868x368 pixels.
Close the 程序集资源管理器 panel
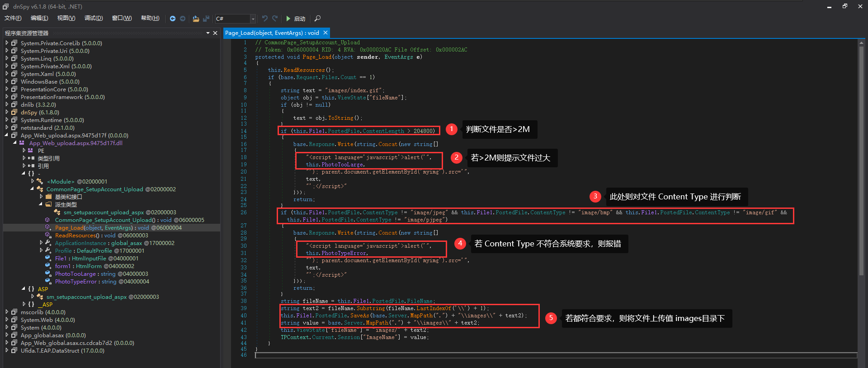coord(215,33)
